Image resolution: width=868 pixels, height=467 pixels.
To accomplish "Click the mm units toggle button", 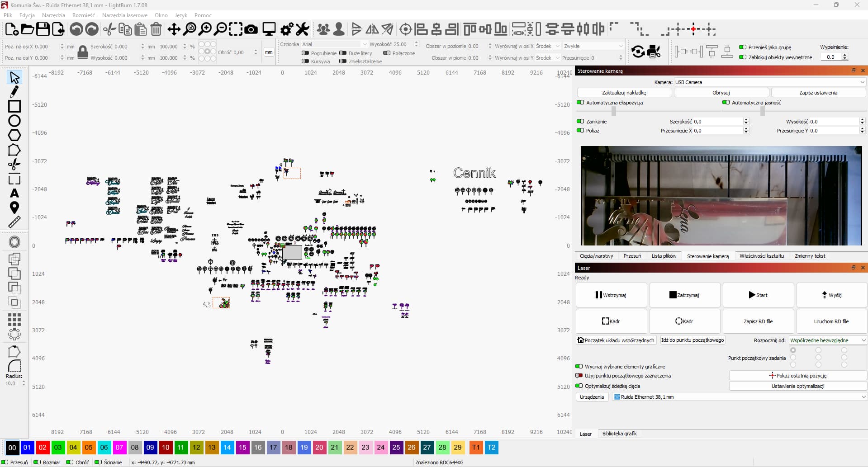I will pos(269,52).
